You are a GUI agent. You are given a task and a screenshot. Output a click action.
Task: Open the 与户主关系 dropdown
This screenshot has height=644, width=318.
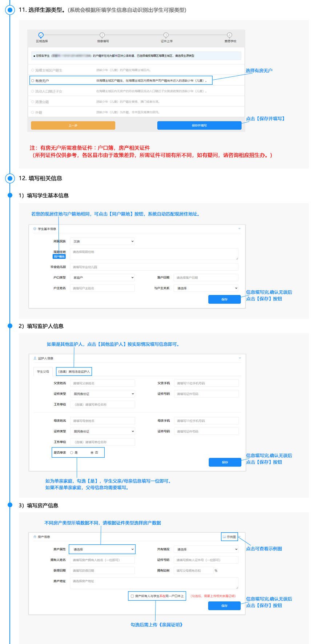[206, 288]
